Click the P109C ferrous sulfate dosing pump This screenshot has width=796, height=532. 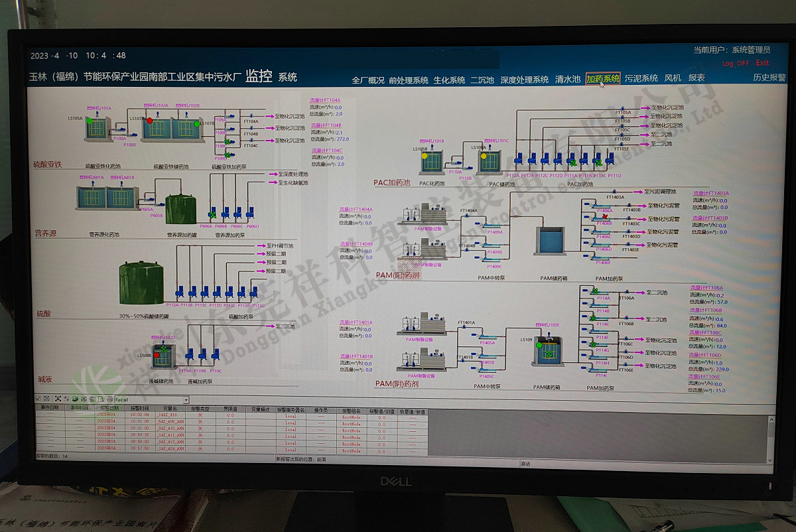coord(227,142)
